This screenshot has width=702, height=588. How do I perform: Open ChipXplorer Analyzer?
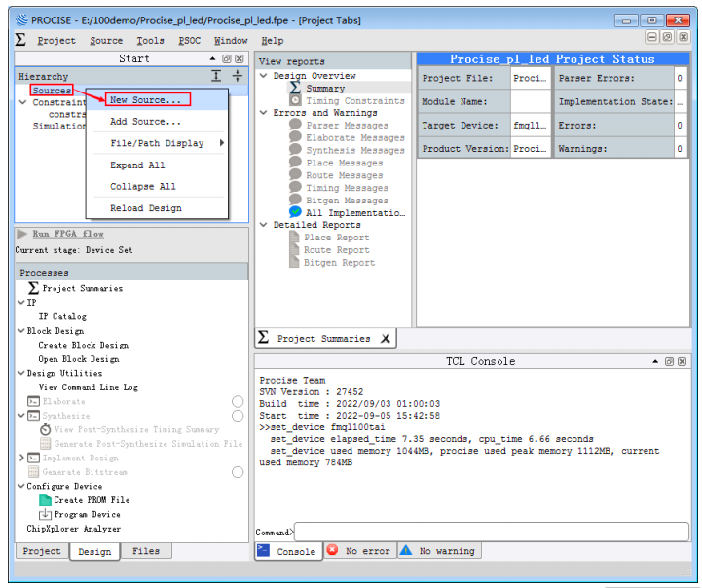73,529
